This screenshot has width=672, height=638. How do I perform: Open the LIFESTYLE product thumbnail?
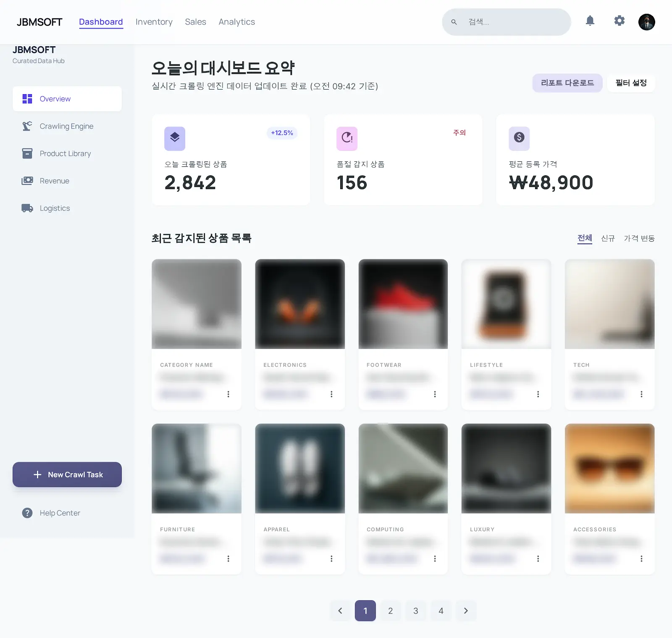(506, 304)
